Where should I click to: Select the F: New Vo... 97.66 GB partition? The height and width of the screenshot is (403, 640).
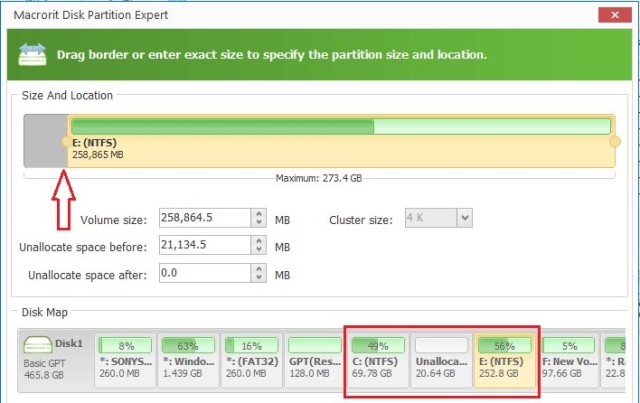[x=569, y=360]
